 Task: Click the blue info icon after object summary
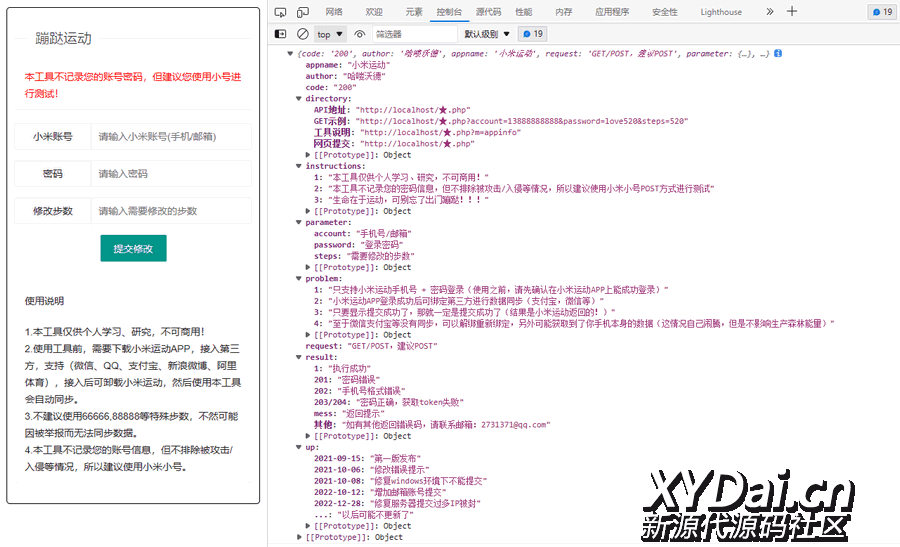pyautogui.click(x=778, y=53)
